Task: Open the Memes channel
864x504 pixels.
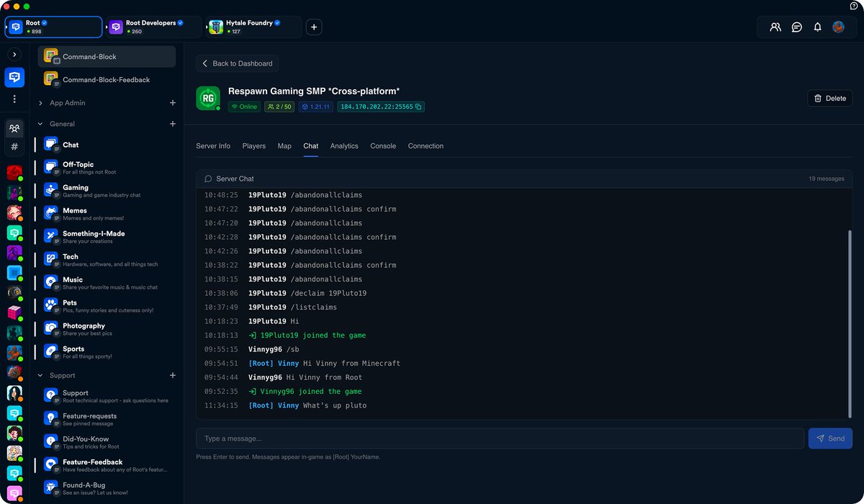Action: click(107, 214)
